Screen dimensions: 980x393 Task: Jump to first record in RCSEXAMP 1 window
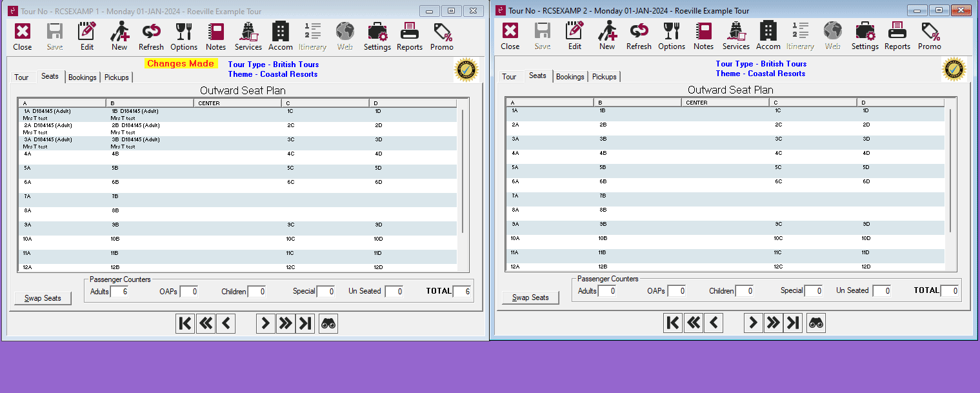(x=185, y=324)
